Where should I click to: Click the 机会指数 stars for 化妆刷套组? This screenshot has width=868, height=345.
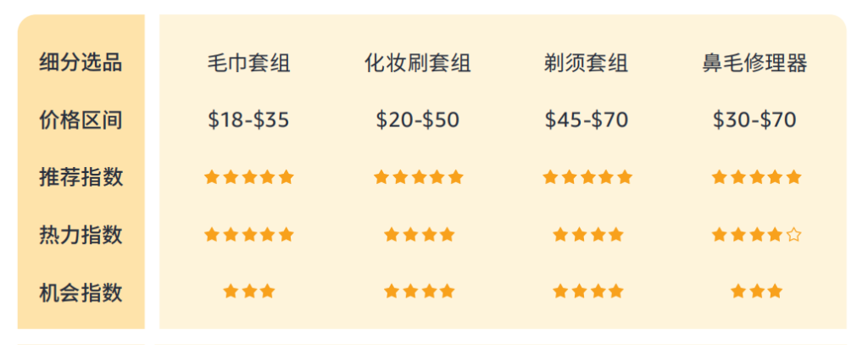[418, 292]
